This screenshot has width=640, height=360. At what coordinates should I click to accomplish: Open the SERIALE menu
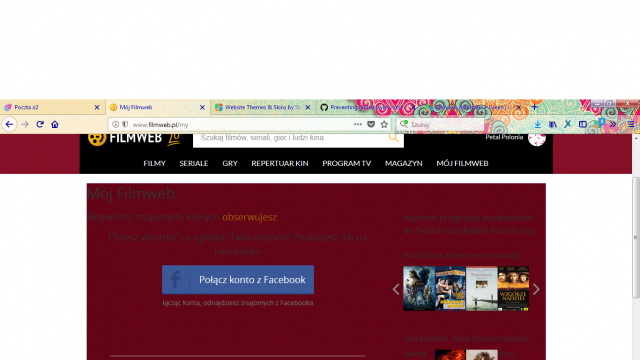[x=194, y=163]
